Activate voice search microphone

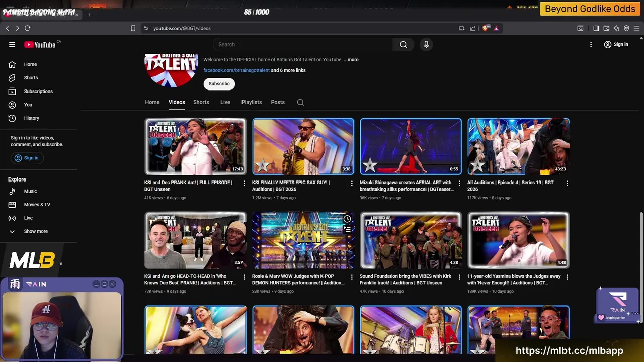point(426,44)
